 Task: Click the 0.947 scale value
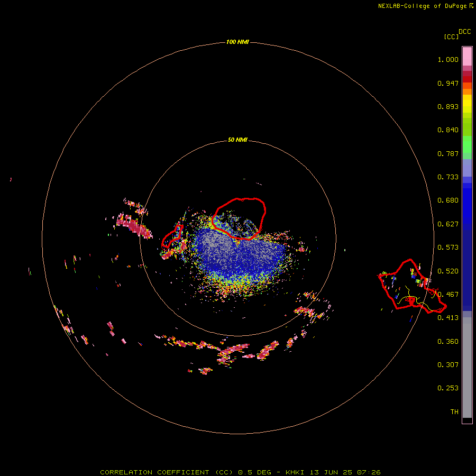coord(448,83)
